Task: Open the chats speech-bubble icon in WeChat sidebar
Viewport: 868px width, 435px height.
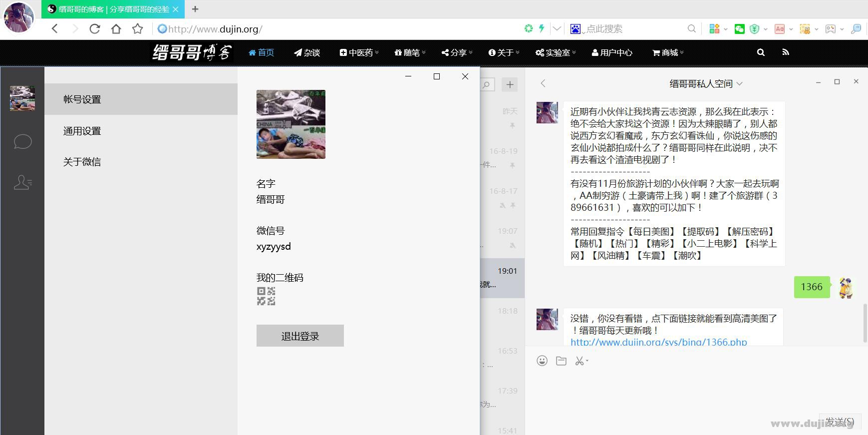Action: point(22,142)
